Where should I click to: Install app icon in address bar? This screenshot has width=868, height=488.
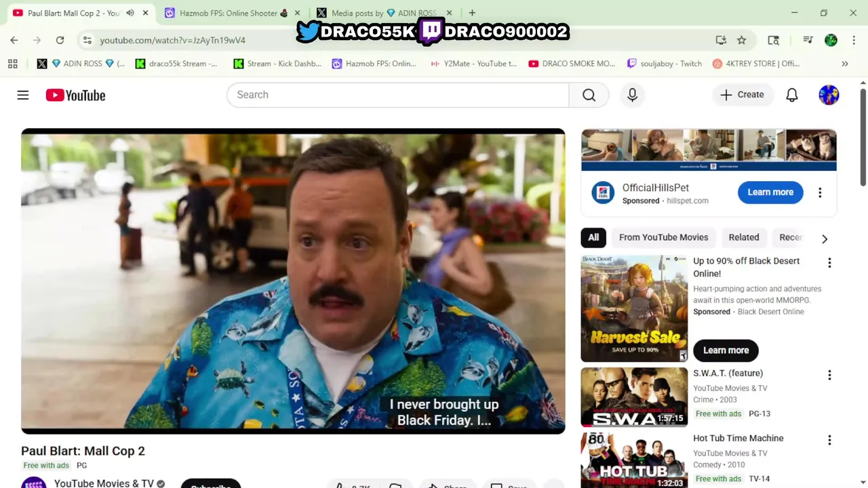721,40
